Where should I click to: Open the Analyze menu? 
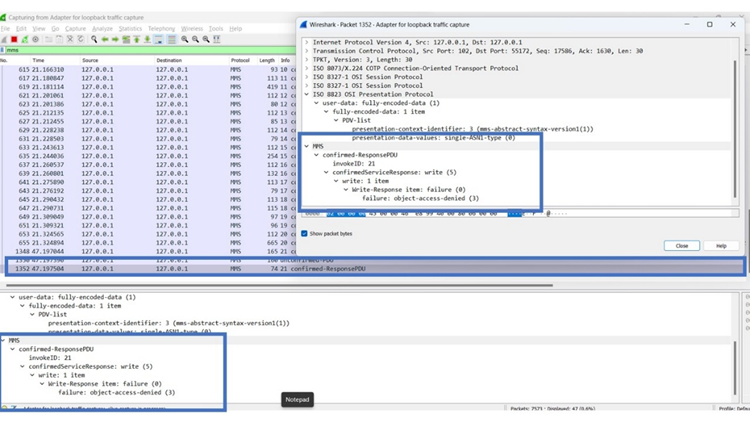[102, 29]
